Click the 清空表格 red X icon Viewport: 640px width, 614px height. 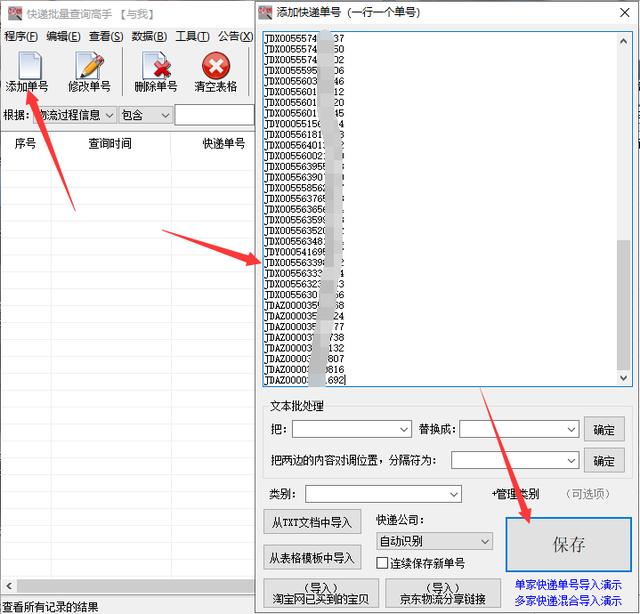(x=216, y=65)
